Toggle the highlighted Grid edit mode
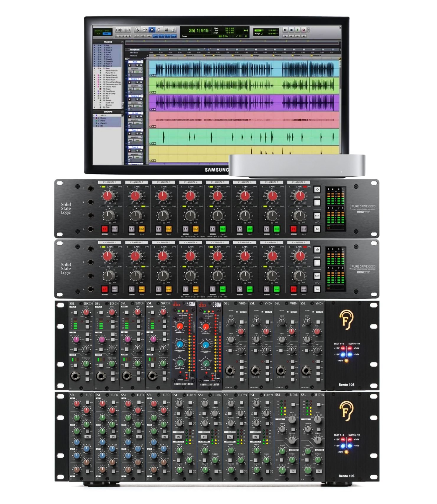Screen dimensions: 437x504 pos(107,34)
